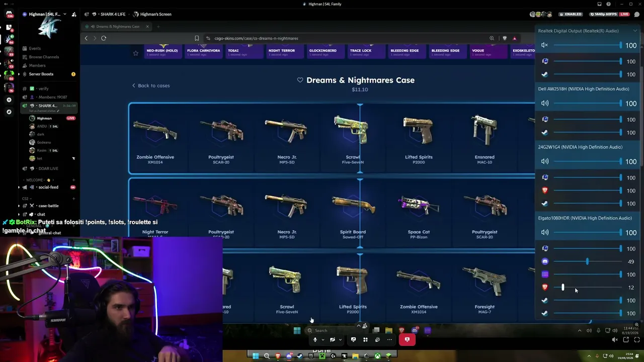644x362 pixels.
Task: Click the Steam icon under Dell AW2518H
Action: click(x=545, y=132)
